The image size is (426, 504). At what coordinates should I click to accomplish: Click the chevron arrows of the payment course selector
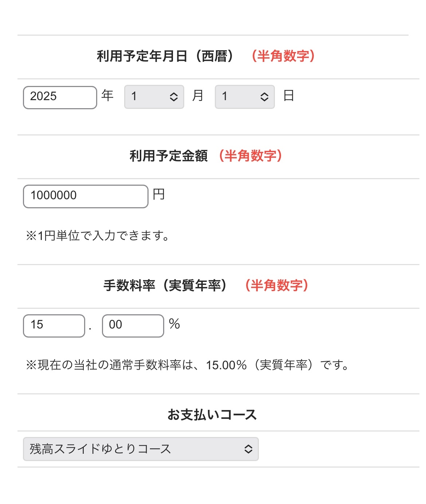point(248,449)
